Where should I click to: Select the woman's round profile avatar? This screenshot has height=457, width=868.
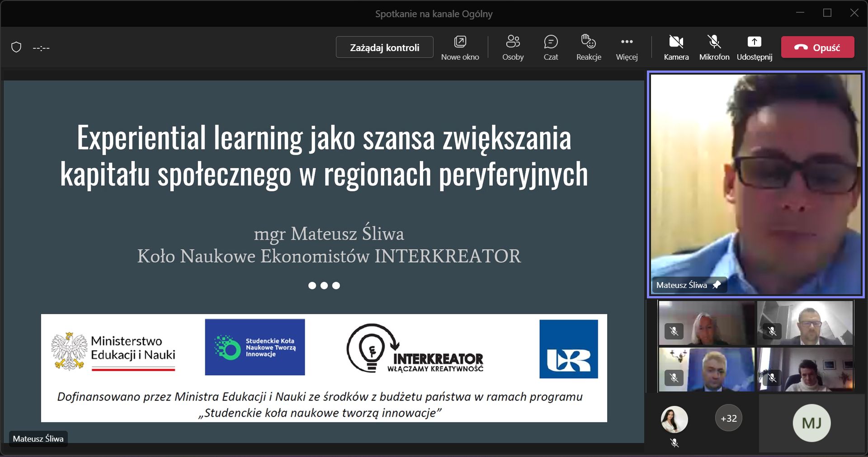(x=674, y=419)
